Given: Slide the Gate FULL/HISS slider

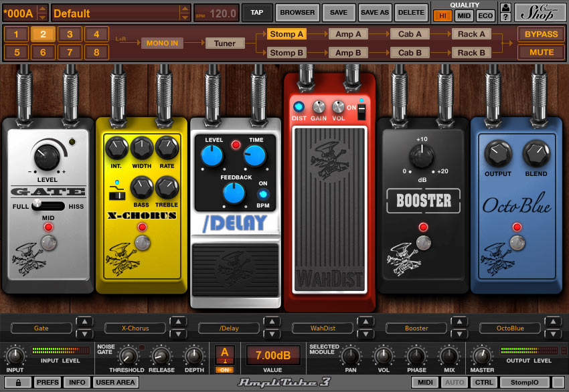Looking at the screenshot, I should pyautogui.click(x=48, y=205).
